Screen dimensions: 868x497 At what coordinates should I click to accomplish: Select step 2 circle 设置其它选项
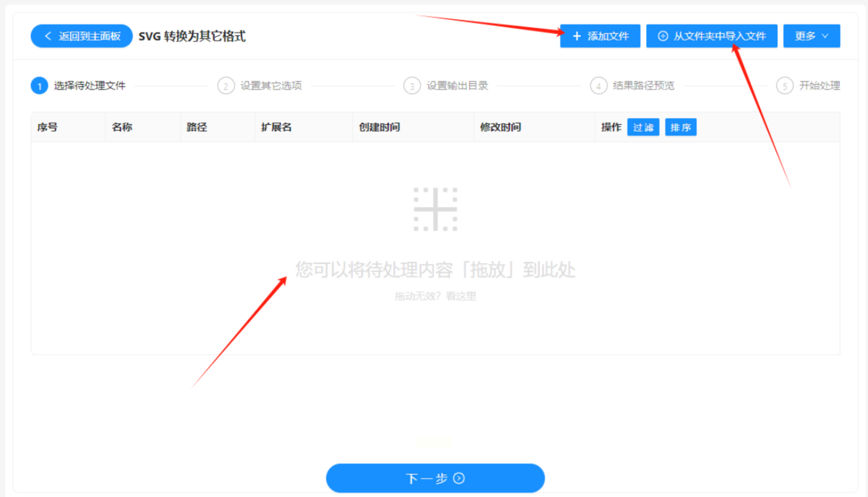tap(226, 86)
